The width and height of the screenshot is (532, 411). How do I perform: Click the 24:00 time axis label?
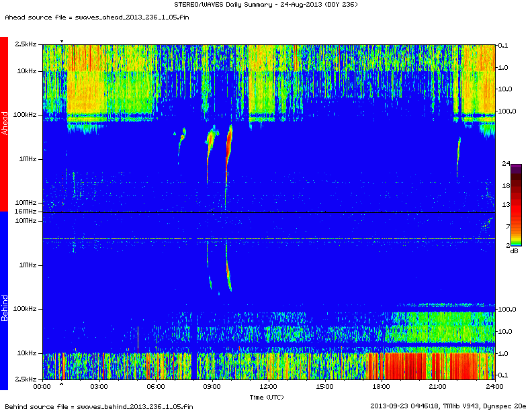tap(494, 387)
